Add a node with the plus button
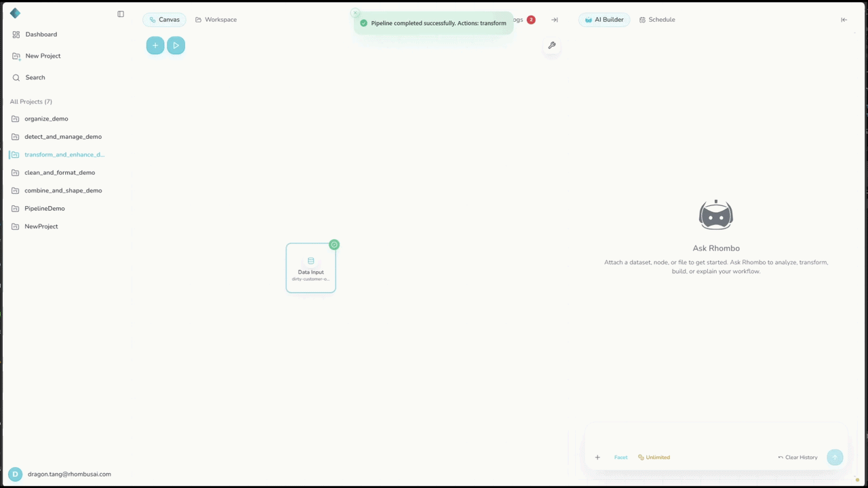868x488 pixels. pos(155,45)
